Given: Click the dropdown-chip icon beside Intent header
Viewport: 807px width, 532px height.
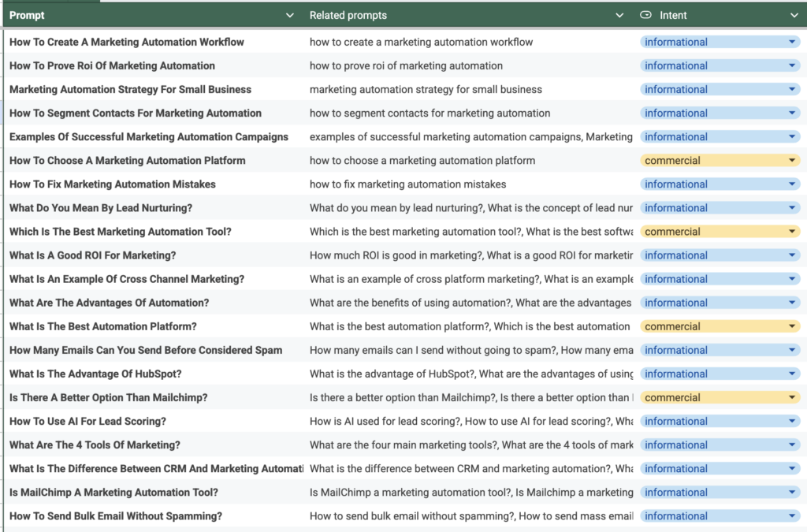Looking at the screenshot, I should click(x=646, y=15).
